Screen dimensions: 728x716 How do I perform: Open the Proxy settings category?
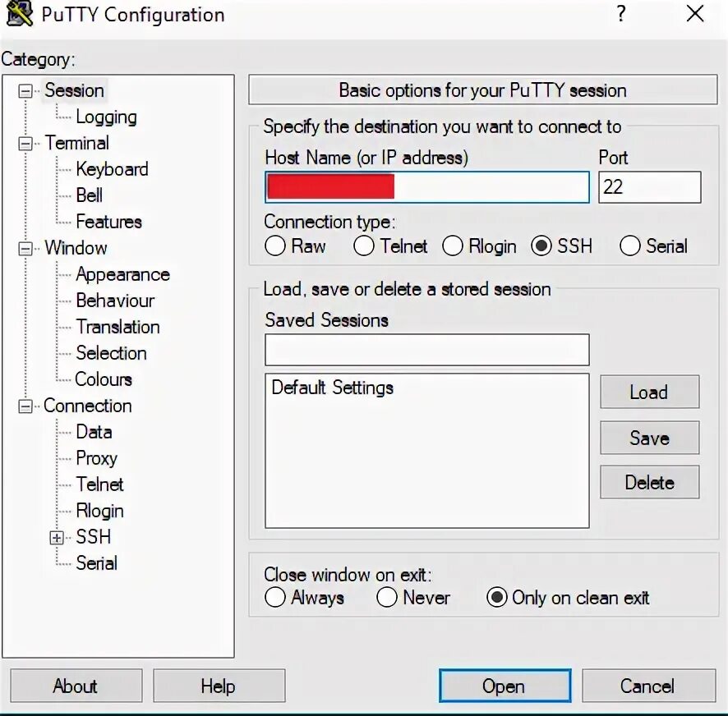click(x=97, y=458)
